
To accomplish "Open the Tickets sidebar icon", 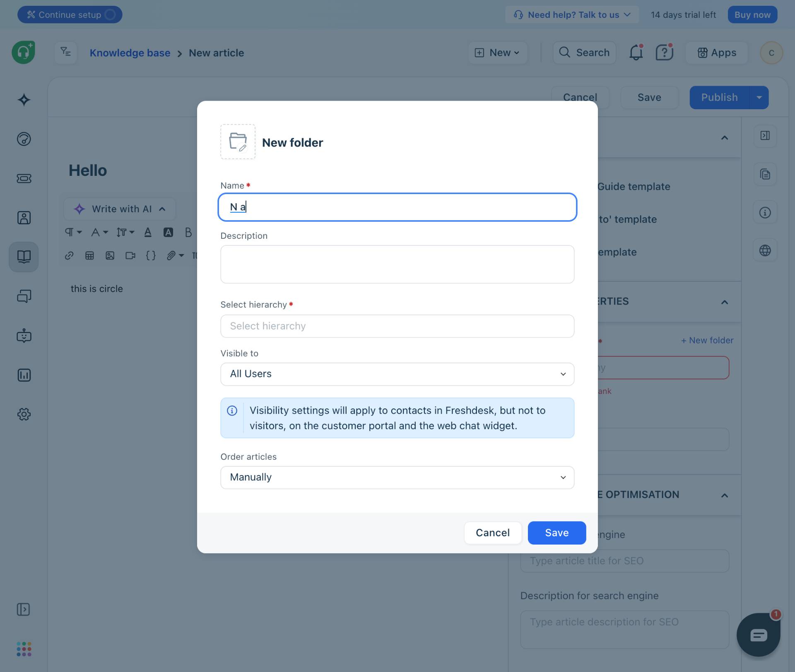I will pos(24,178).
